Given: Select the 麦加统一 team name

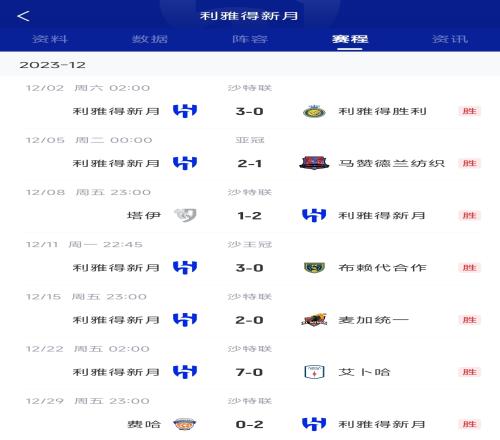Looking at the screenshot, I should pos(373,320).
